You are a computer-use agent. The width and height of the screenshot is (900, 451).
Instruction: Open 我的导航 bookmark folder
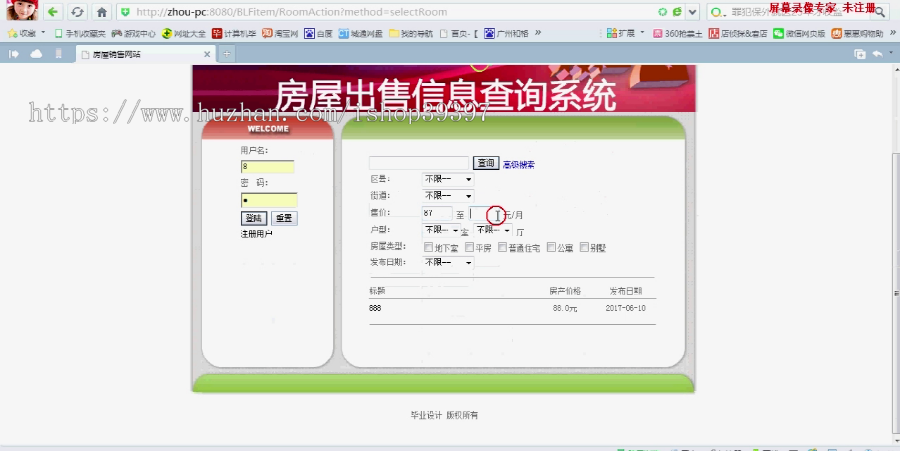(x=411, y=33)
